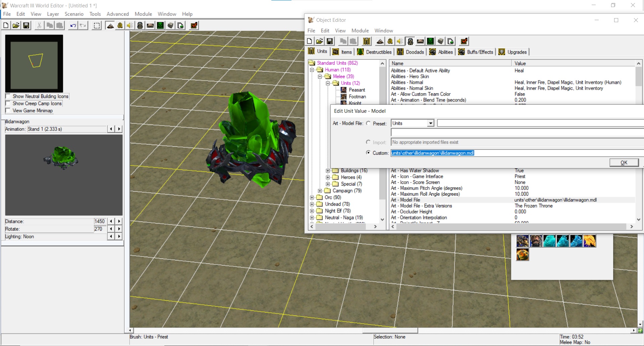The width and height of the screenshot is (644, 346).
Task: Select the Preset radio button
Action: tap(368, 123)
